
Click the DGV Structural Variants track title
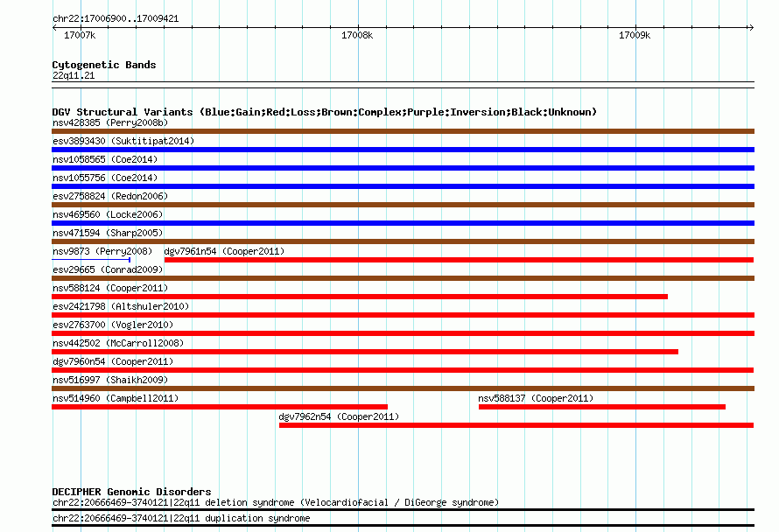click(324, 112)
